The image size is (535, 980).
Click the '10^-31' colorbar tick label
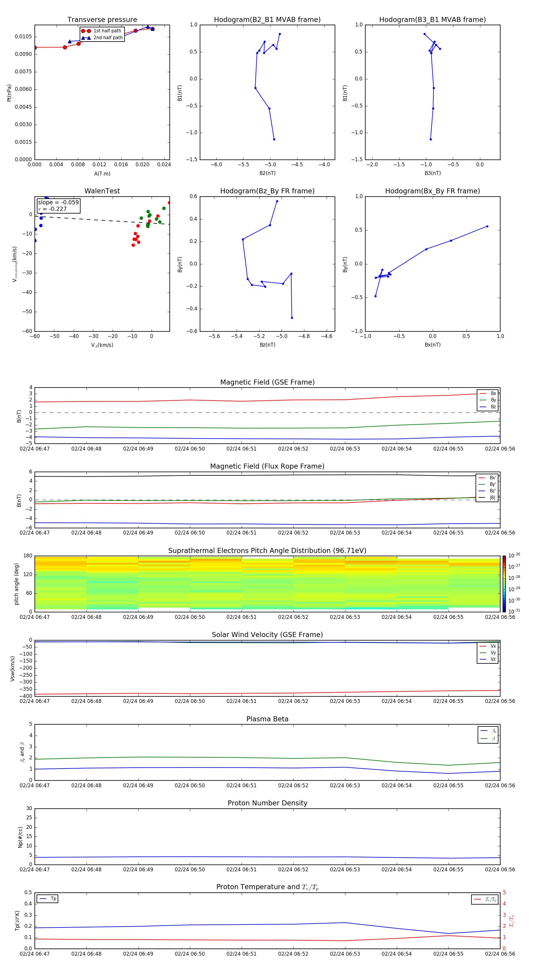(x=514, y=611)
